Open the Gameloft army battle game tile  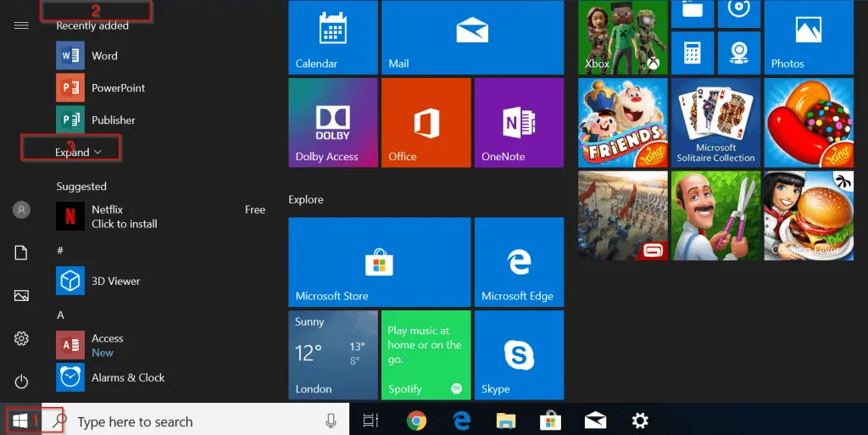click(623, 215)
